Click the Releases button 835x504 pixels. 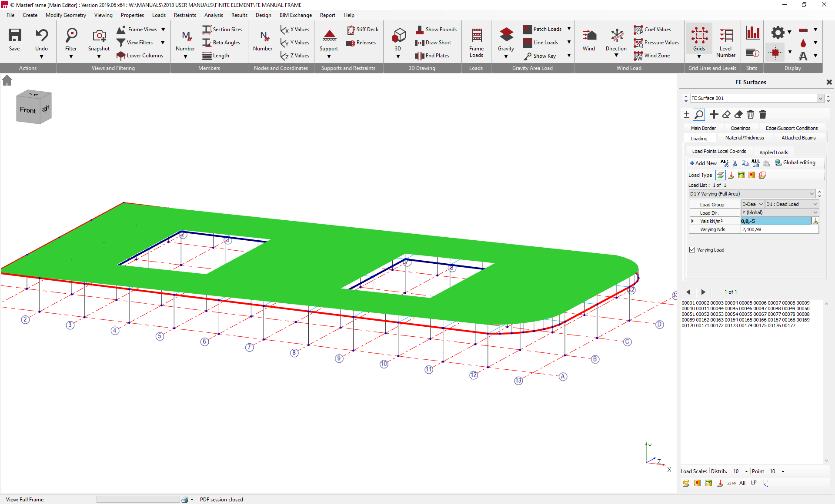tap(361, 43)
